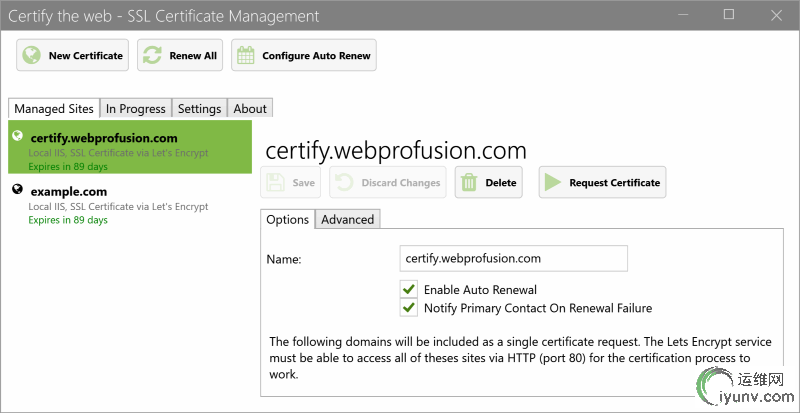Click the Name input field
Screen dimensions: 800x413
(x=513, y=258)
